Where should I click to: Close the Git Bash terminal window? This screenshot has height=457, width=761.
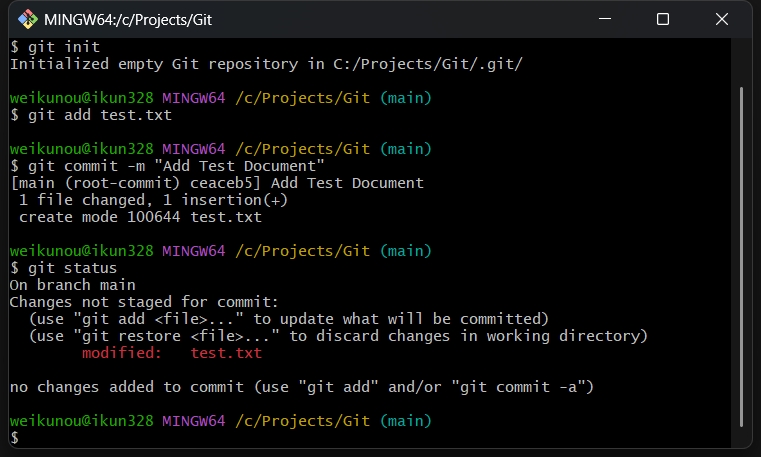(722, 19)
